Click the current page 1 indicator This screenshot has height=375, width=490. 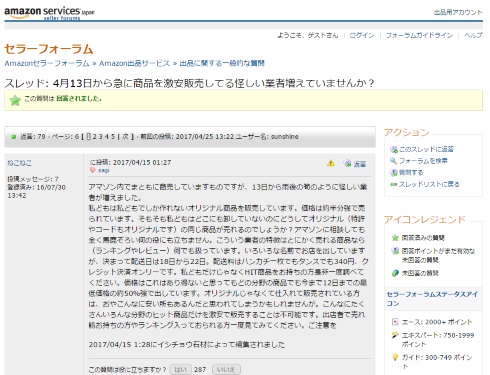pyautogui.click(x=88, y=136)
